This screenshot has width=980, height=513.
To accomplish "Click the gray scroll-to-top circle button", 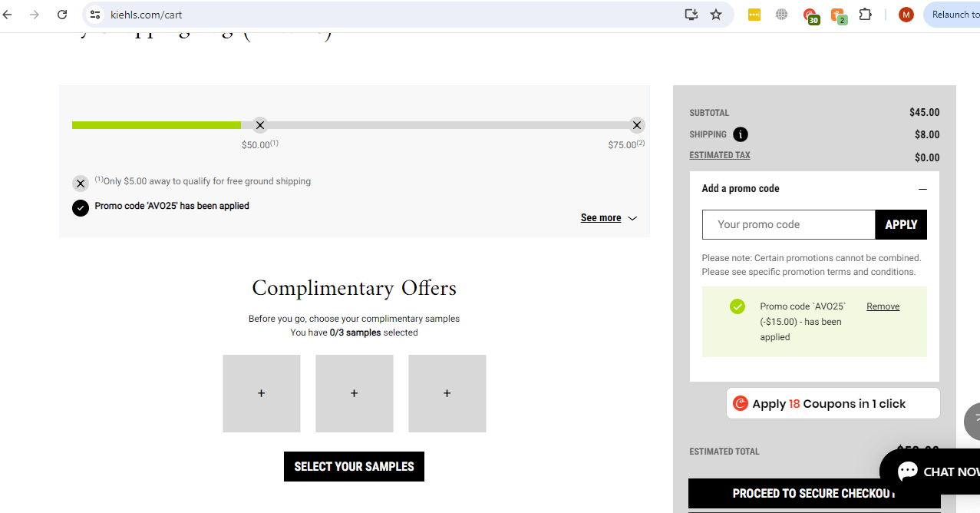I will (x=972, y=421).
